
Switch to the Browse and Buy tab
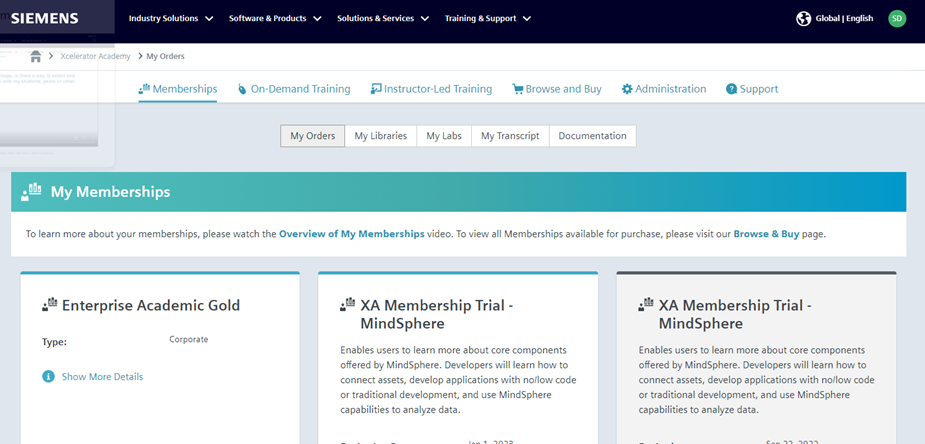pos(556,89)
